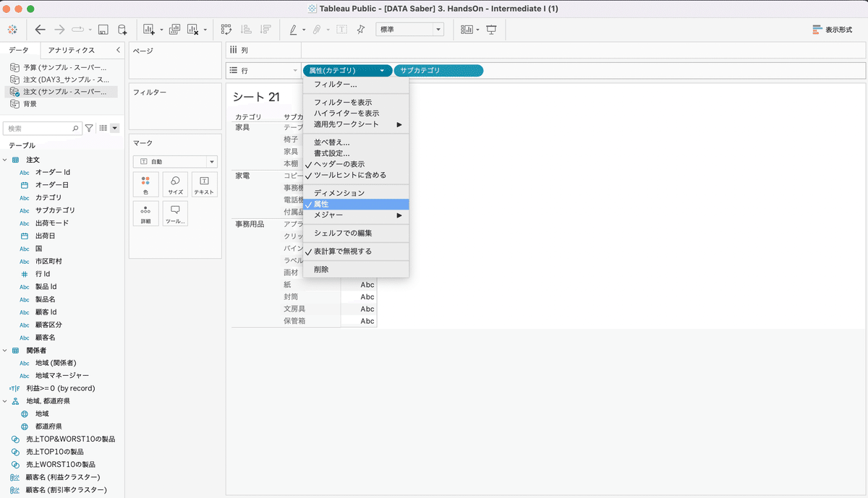
Task: Click the save workbook icon
Action: point(103,30)
